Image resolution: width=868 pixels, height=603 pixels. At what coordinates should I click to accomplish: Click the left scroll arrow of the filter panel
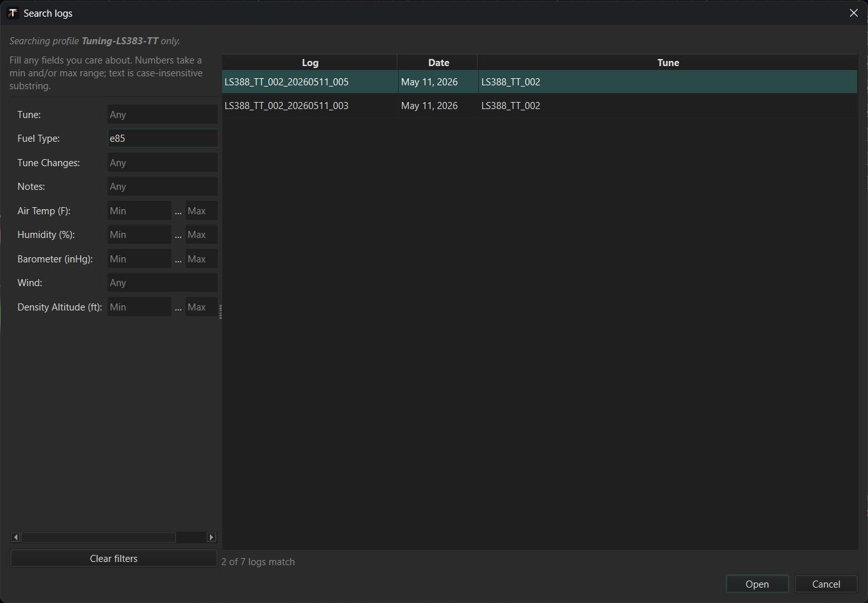(x=16, y=537)
